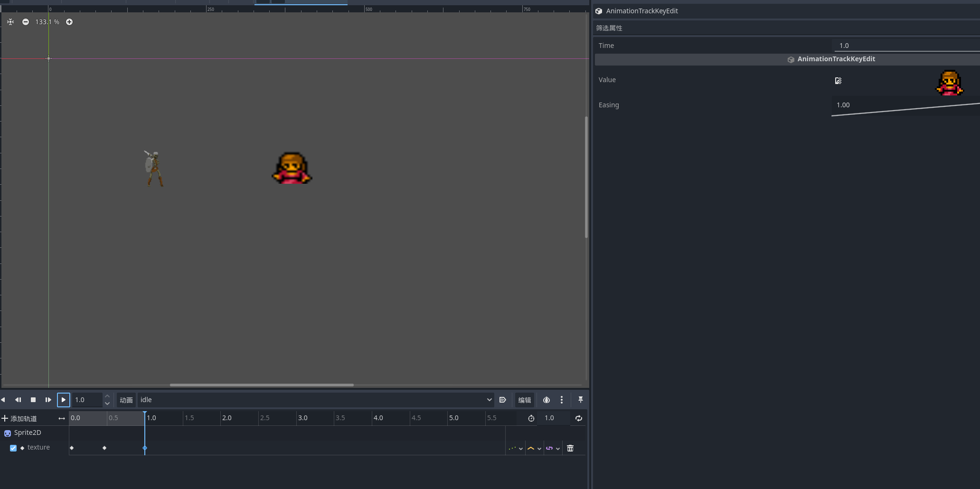This screenshot has width=980, height=489.
Task: Zoom in with the plus button
Action: click(x=69, y=22)
